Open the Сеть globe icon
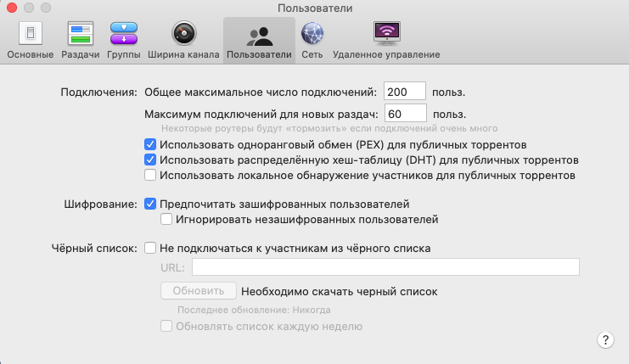The image size is (629, 364). coord(312,34)
